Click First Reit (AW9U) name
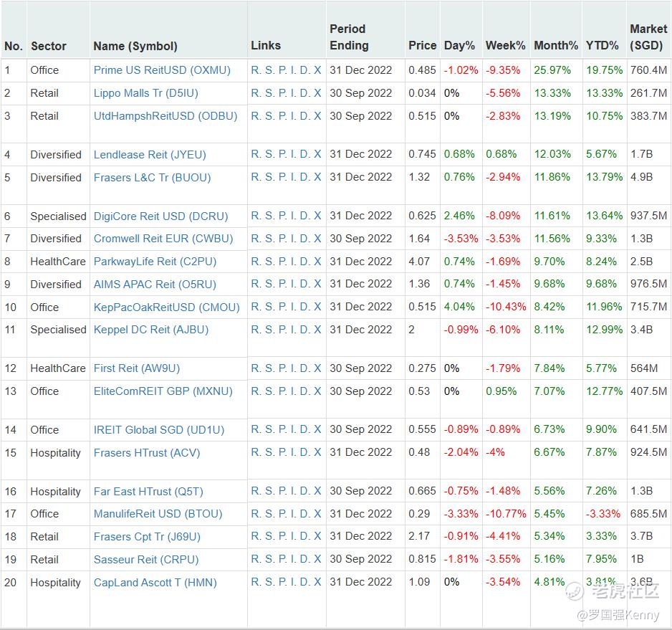The height and width of the screenshot is (630, 672). 136,368
